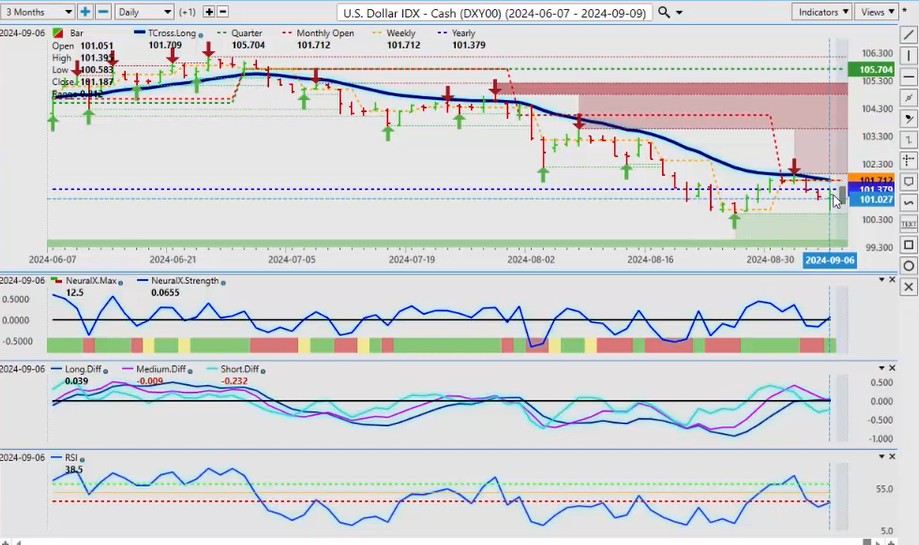Choose the TEXT annotation tool
The height and width of the screenshot is (545, 919).
click(908, 224)
